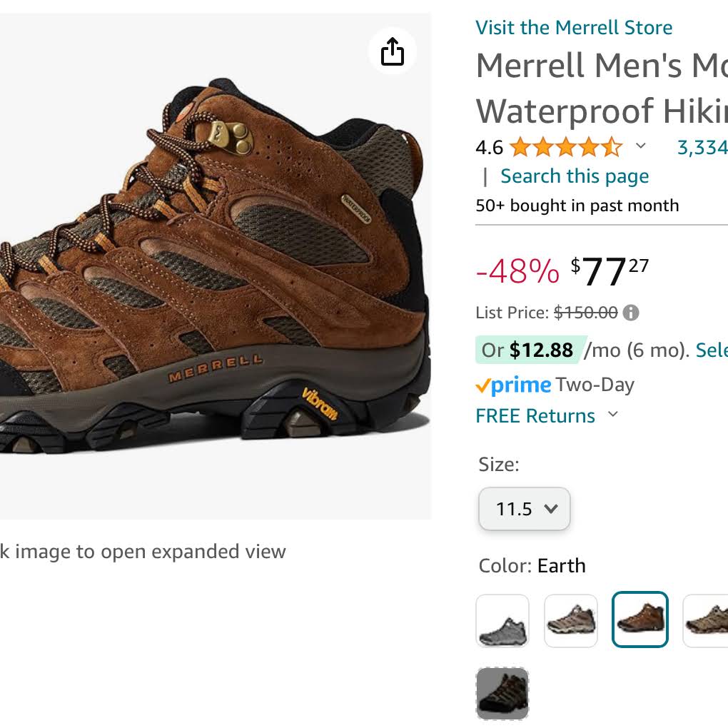
Task: Select the Earth brown boot color swatch
Action: tap(639, 620)
